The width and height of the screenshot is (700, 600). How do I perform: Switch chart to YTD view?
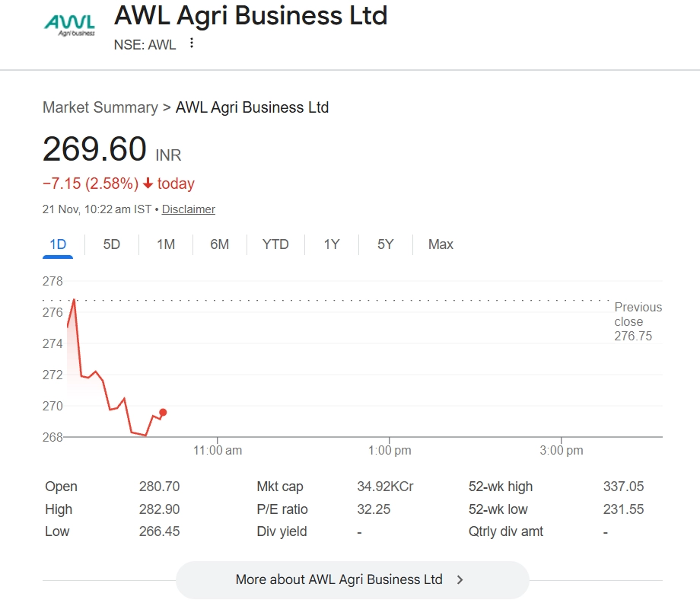[x=275, y=244]
